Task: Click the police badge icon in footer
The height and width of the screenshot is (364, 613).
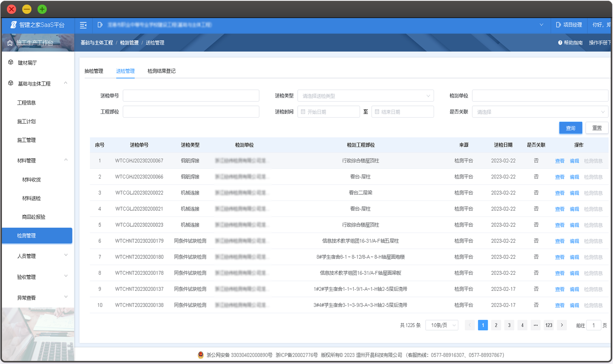Action: tap(201, 355)
